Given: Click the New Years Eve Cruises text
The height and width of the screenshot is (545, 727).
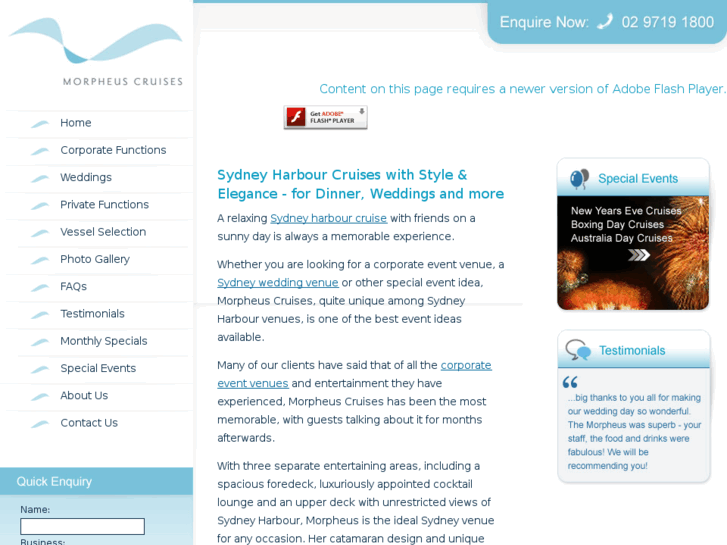Looking at the screenshot, I should (626, 211).
